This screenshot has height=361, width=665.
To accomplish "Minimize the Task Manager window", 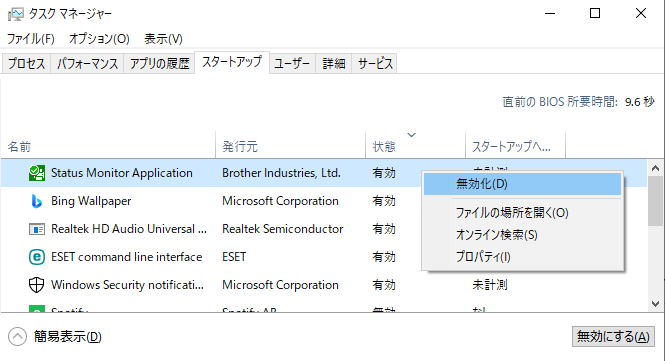I will pos(550,14).
